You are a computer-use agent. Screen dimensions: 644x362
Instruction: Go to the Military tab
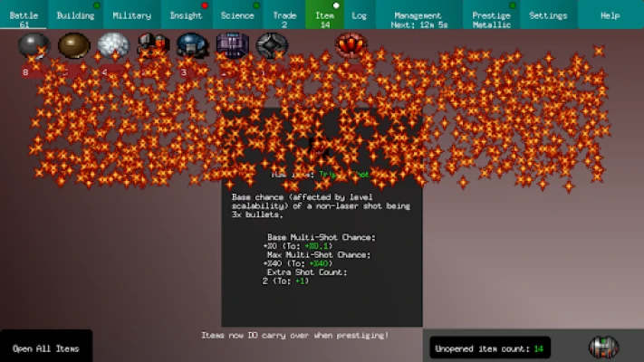click(x=132, y=14)
